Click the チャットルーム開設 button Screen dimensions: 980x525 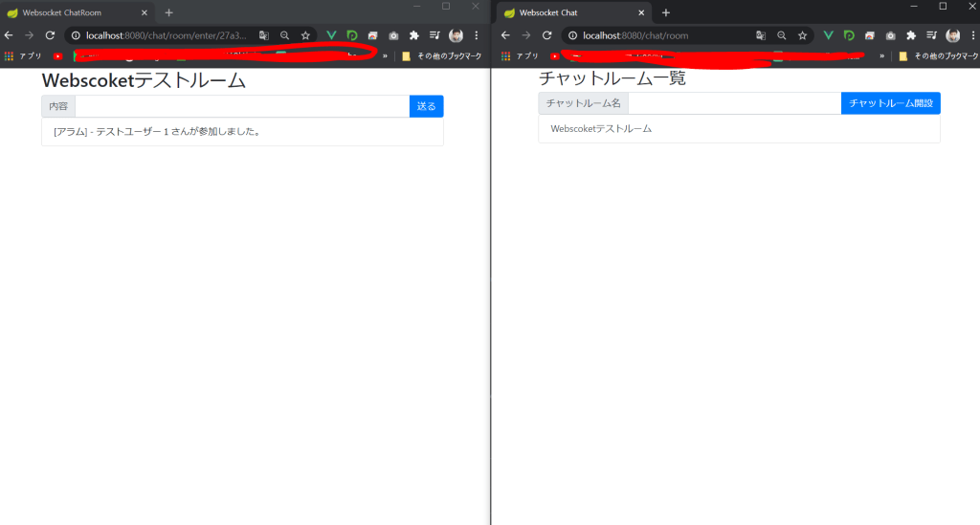890,103
